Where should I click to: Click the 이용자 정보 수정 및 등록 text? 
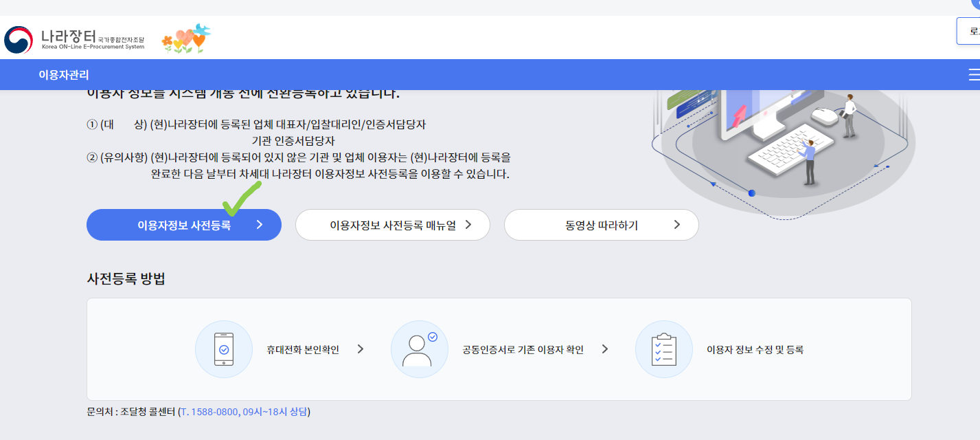[755, 349]
